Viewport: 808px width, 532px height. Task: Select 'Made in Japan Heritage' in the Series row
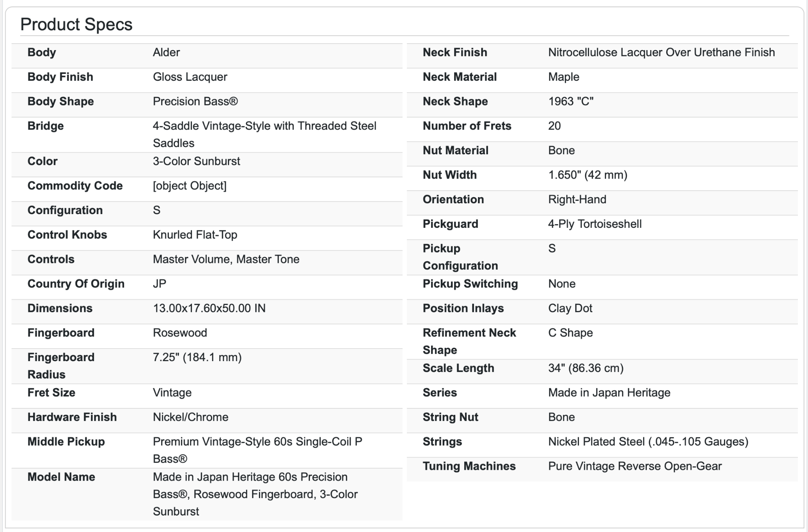tap(609, 393)
